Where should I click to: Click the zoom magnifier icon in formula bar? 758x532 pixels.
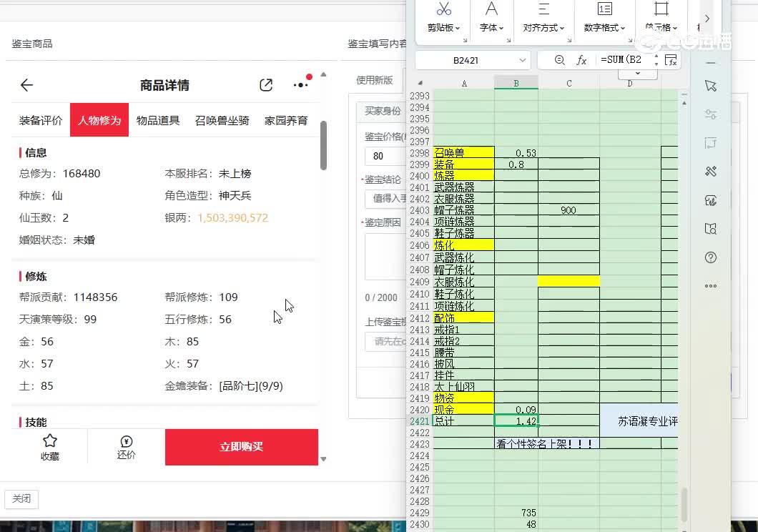tap(559, 60)
